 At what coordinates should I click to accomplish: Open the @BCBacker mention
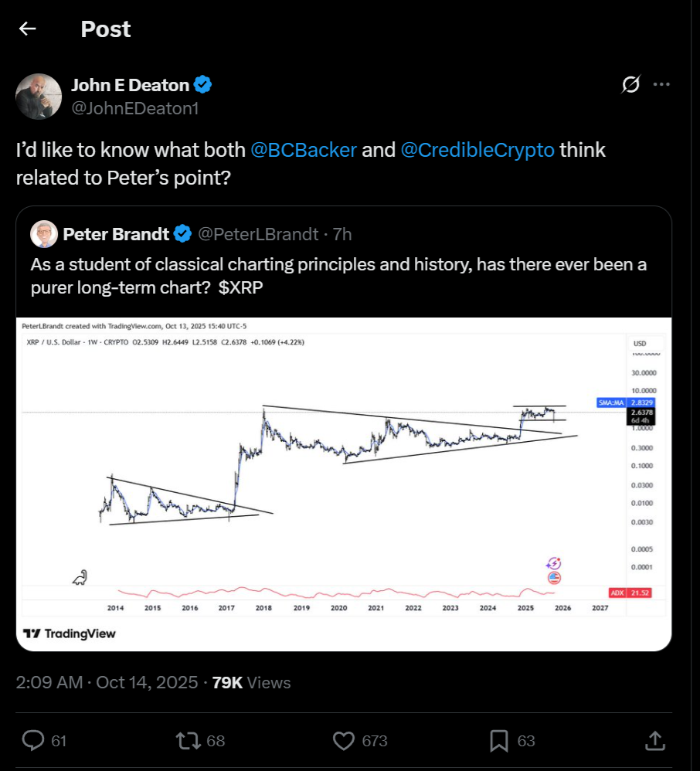tap(303, 150)
